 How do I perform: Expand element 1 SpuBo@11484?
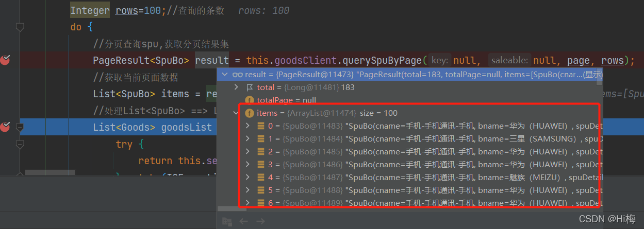[248, 139]
